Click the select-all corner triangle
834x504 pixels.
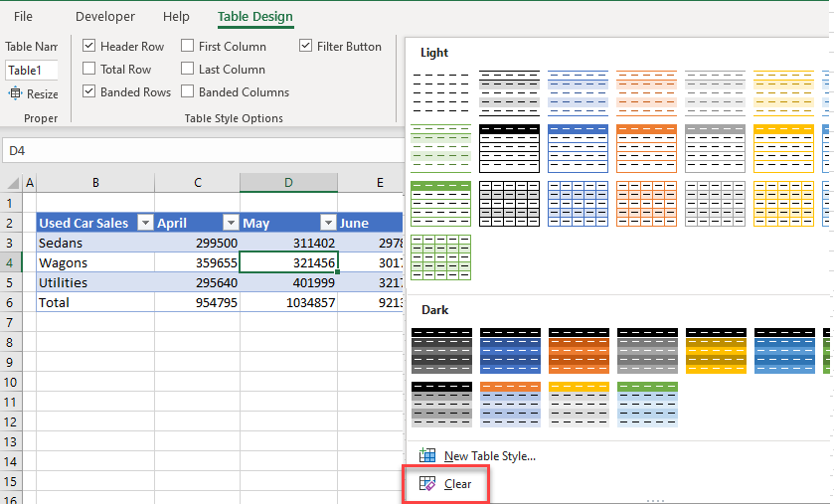12,183
